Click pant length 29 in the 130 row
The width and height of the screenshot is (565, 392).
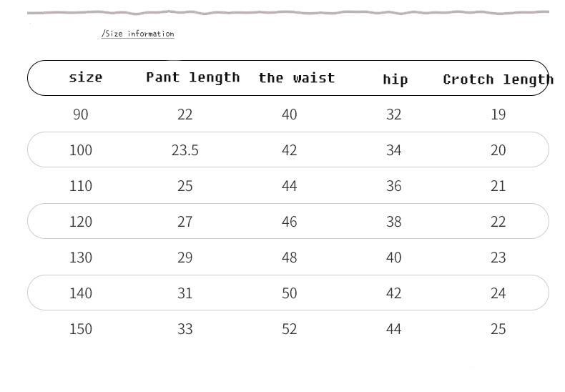(185, 258)
